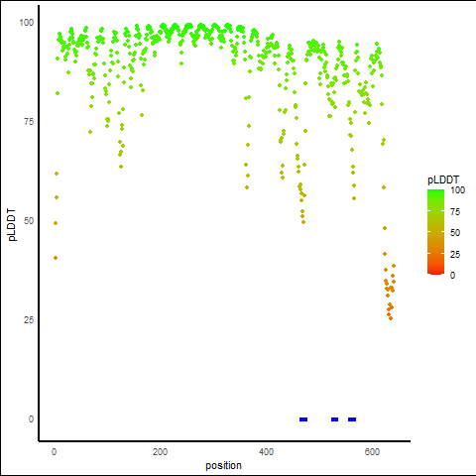Click the y-axis tick label 75
The width and height of the screenshot is (476, 476).
pyautogui.click(x=29, y=122)
